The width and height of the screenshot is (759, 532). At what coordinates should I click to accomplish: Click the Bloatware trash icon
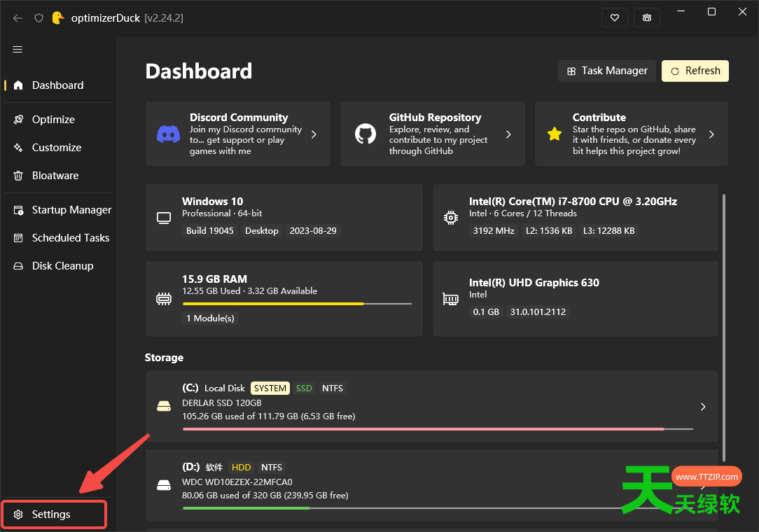18,176
